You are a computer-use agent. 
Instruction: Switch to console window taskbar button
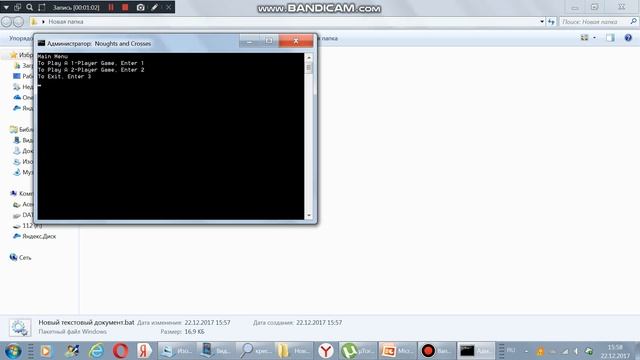coord(475,351)
